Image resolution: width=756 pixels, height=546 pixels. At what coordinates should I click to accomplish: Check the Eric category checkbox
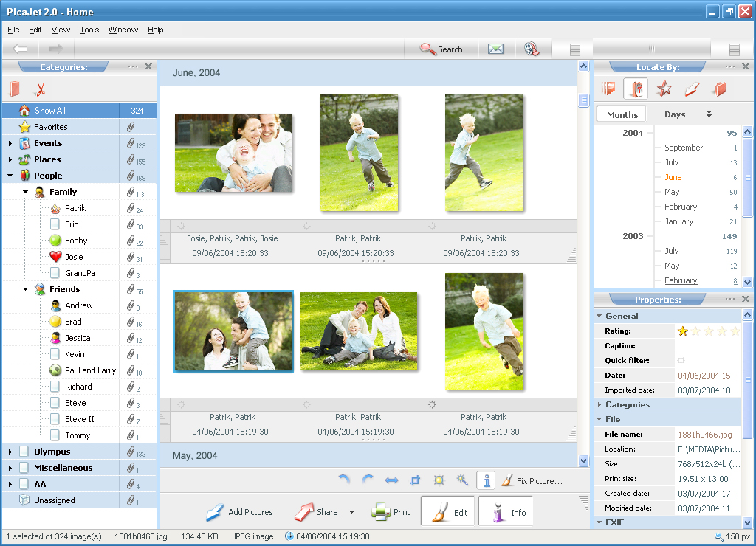click(55, 224)
